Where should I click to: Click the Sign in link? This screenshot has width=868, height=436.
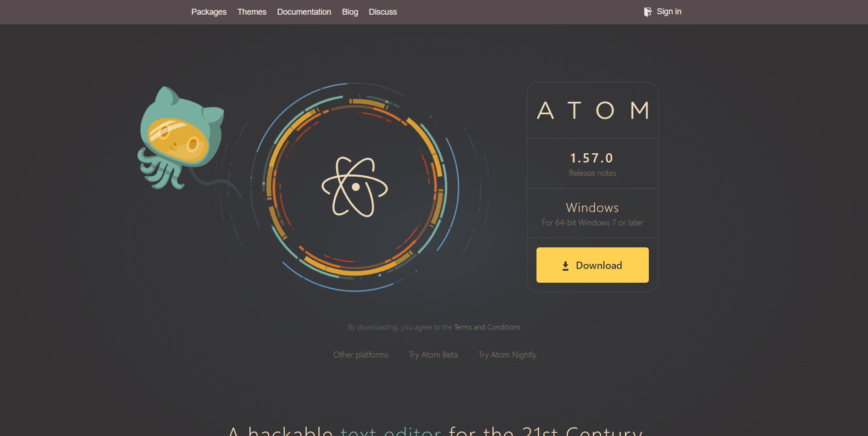point(669,11)
